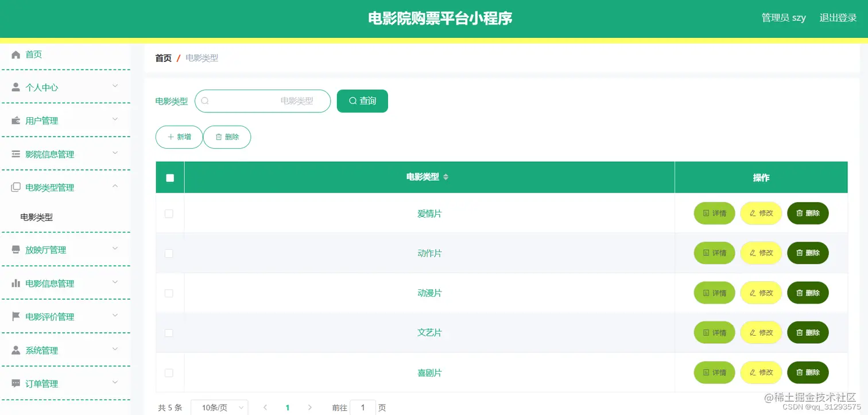The image size is (868, 415).
Task: Check the checkbox for the 动作片 row
Action: (x=169, y=253)
